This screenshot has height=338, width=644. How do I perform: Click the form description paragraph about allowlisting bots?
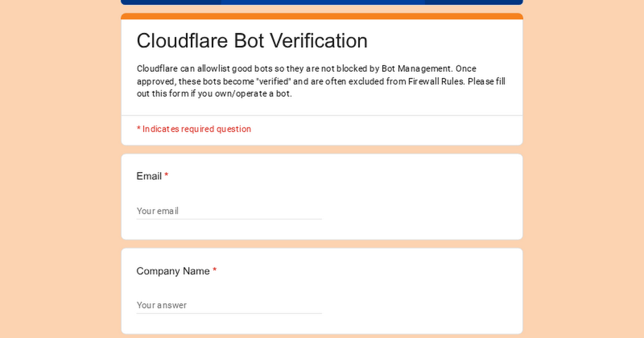click(x=321, y=81)
